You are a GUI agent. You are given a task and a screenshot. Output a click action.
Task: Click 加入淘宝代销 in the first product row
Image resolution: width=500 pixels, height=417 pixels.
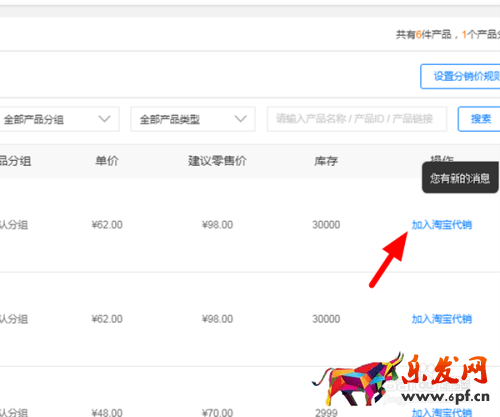tap(442, 225)
